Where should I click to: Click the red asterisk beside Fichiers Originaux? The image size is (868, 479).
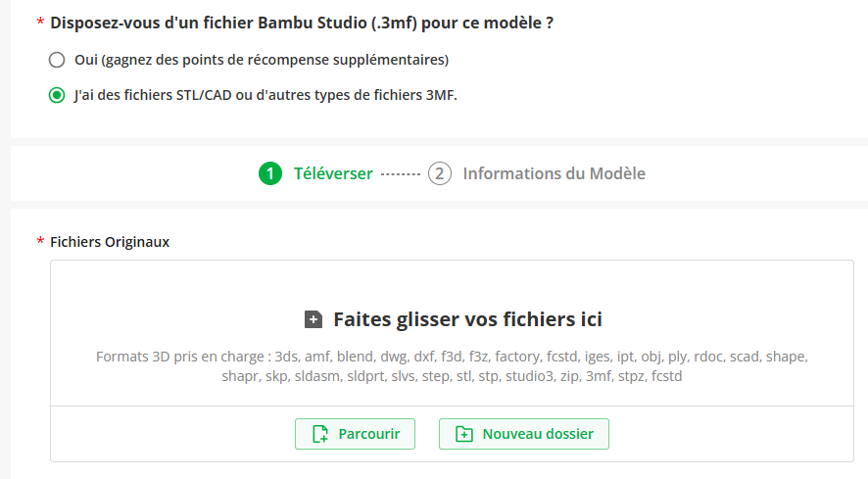click(40, 241)
